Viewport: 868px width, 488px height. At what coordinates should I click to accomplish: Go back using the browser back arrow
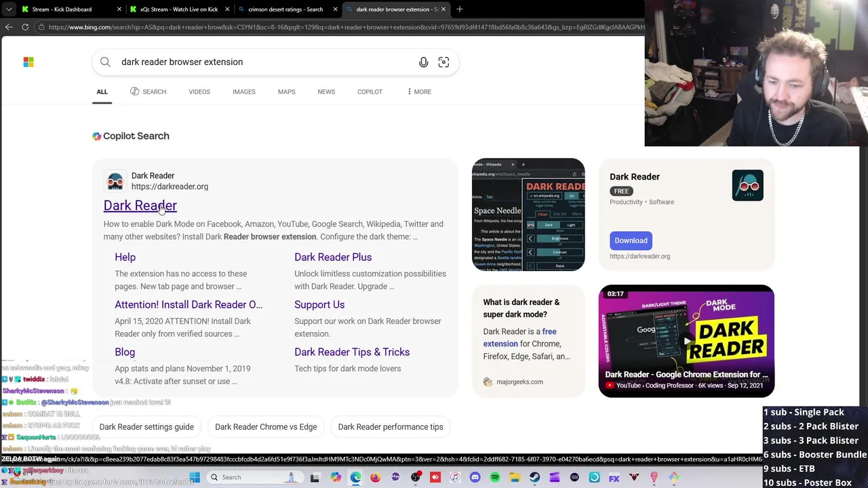[9, 27]
